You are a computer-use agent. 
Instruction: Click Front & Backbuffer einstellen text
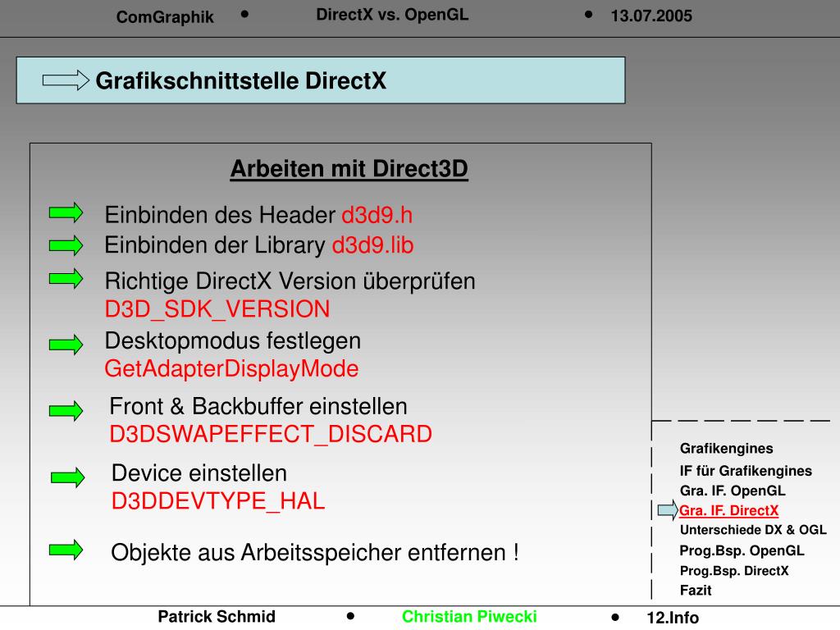click(x=258, y=407)
